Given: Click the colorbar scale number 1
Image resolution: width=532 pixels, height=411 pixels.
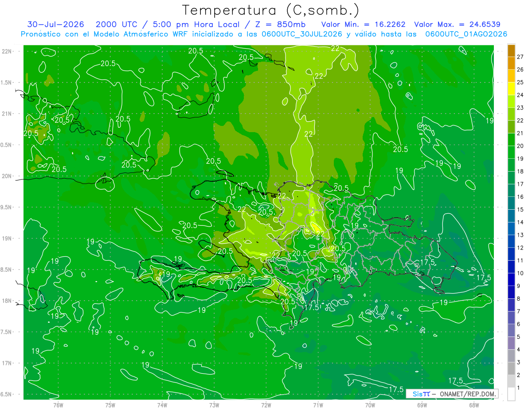Looking at the screenshot, I should point(518,388).
